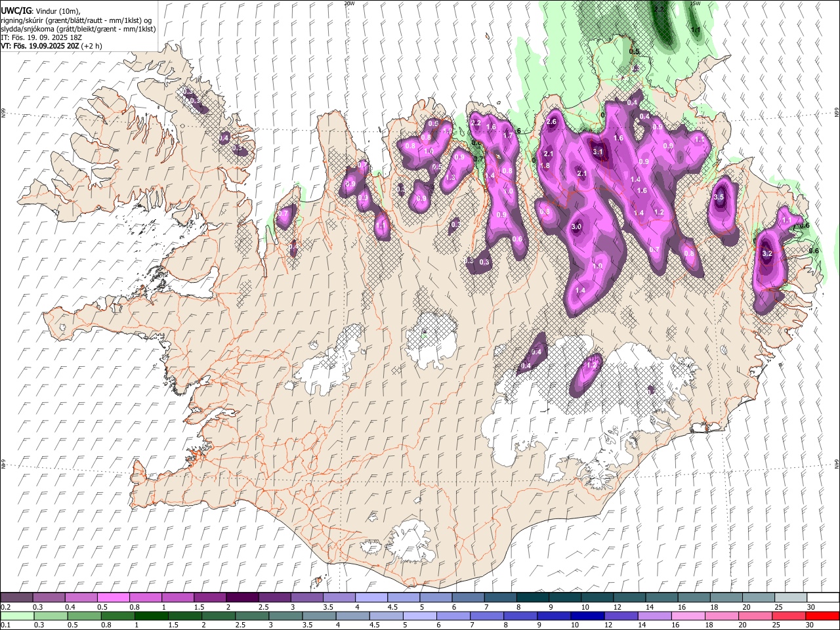
Task: Click the white 30 swatch in the top legend row
Action: click(x=822, y=597)
